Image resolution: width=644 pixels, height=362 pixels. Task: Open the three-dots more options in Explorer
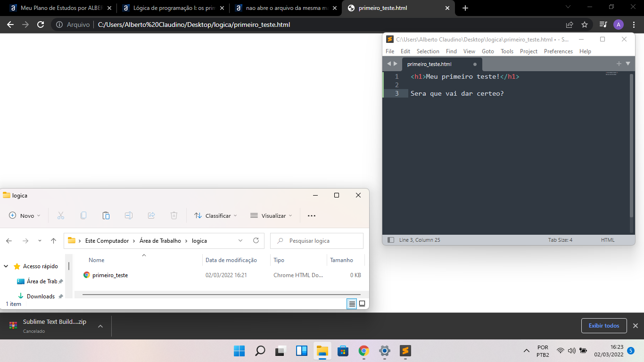point(312,215)
